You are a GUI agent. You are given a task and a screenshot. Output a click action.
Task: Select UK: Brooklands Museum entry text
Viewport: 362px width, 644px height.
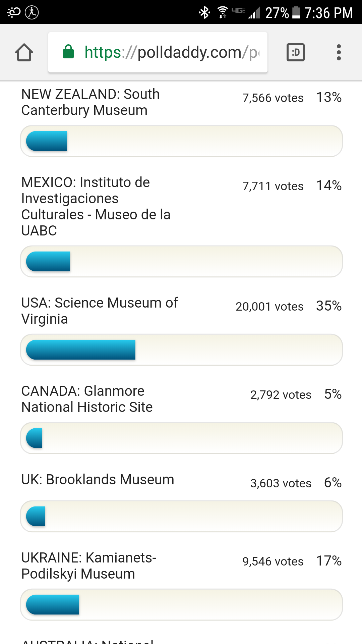click(98, 480)
